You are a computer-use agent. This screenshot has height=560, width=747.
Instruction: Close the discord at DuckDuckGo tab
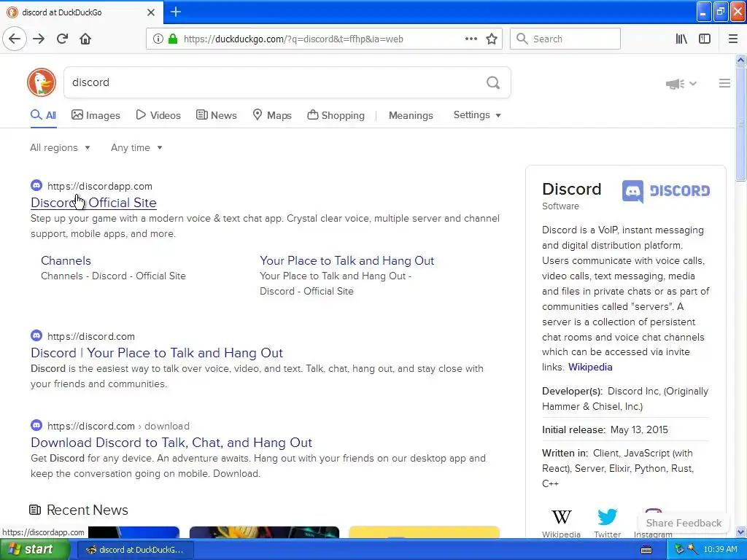[151, 12]
